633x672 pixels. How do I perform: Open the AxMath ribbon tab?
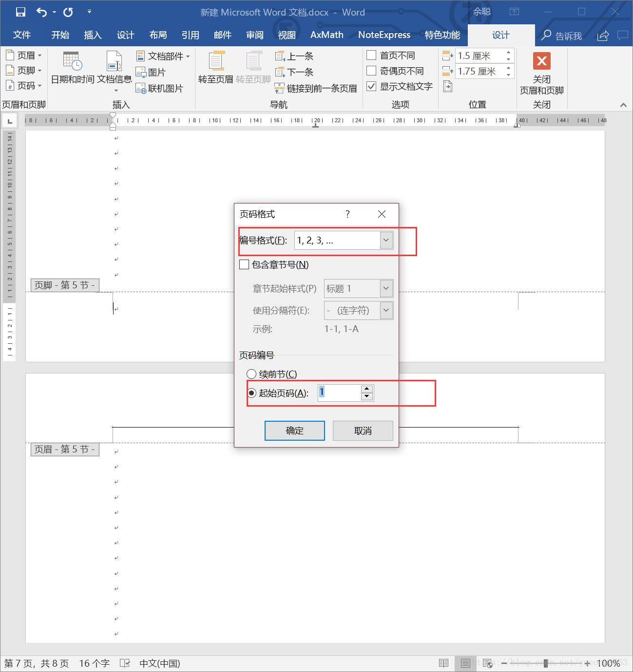tap(327, 35)
